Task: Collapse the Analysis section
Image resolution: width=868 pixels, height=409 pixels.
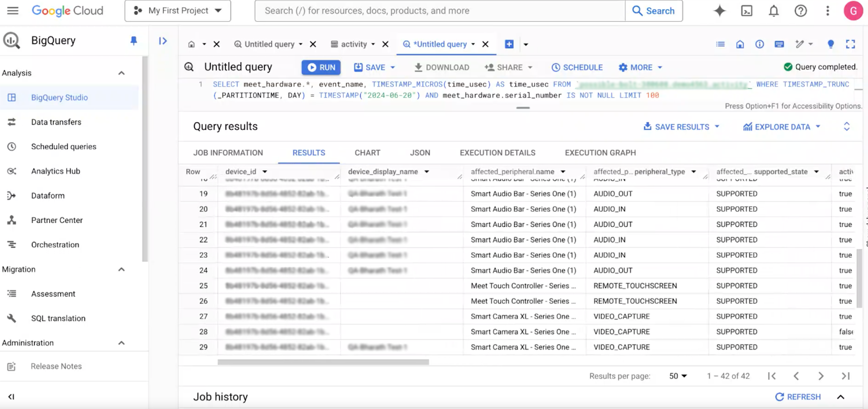Action: 122,73
